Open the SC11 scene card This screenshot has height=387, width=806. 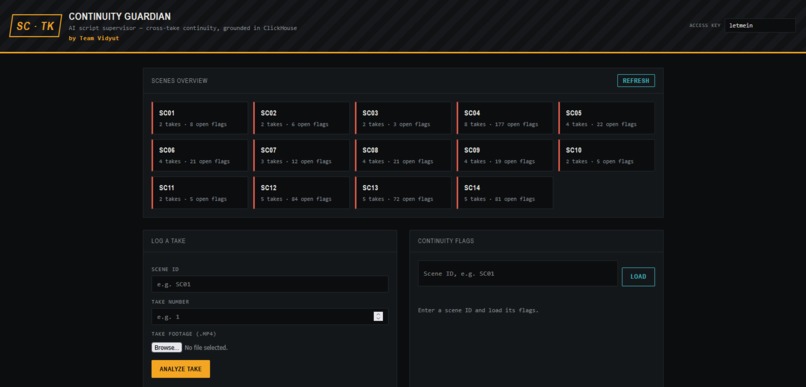coord(199,193)
